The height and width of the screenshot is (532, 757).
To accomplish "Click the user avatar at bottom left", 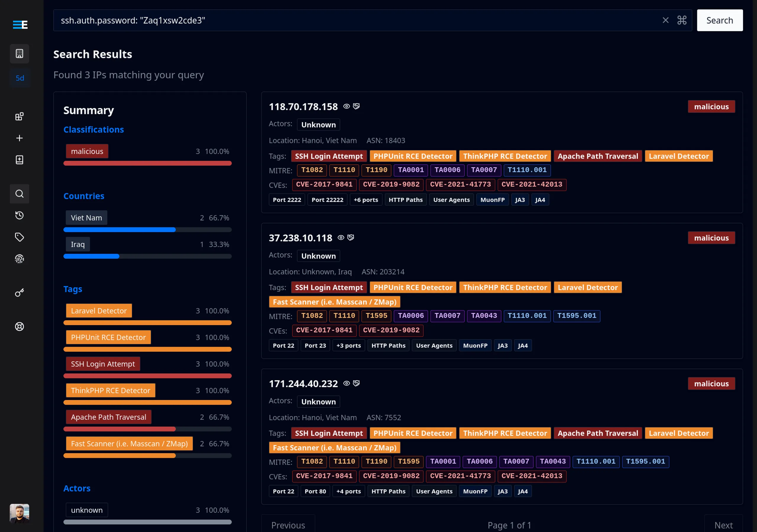I will point(20,513).
